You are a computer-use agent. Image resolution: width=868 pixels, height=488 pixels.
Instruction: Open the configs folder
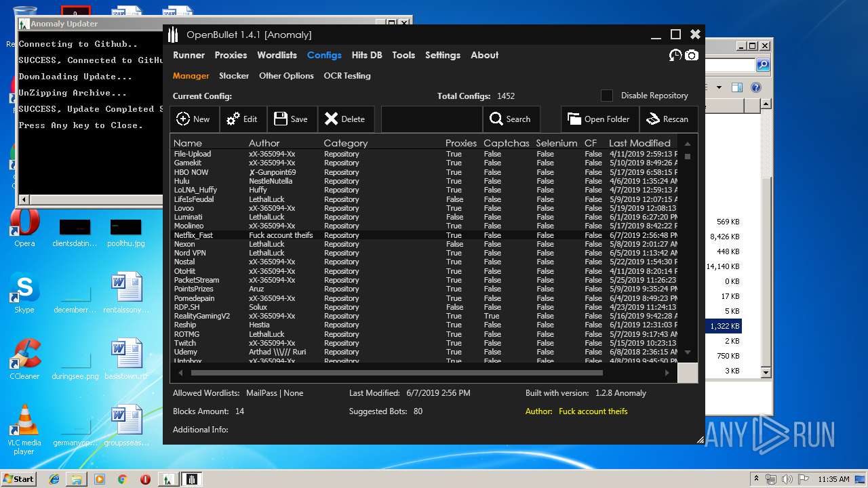point(599,119)
